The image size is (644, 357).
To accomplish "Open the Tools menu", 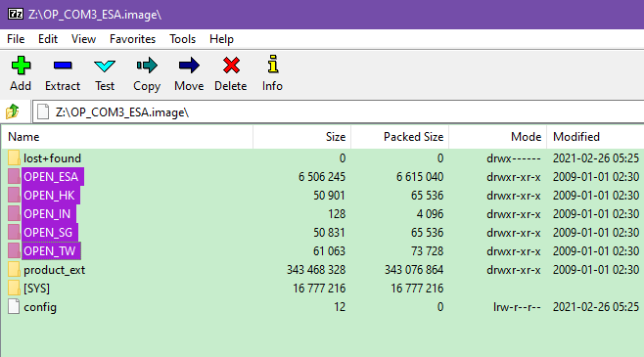I will coord(182,39).
